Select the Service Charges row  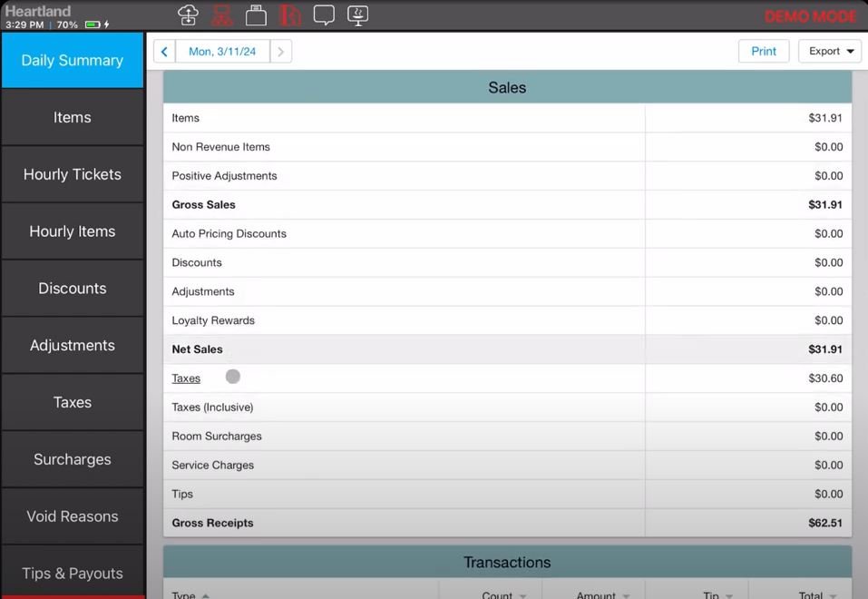507,465
